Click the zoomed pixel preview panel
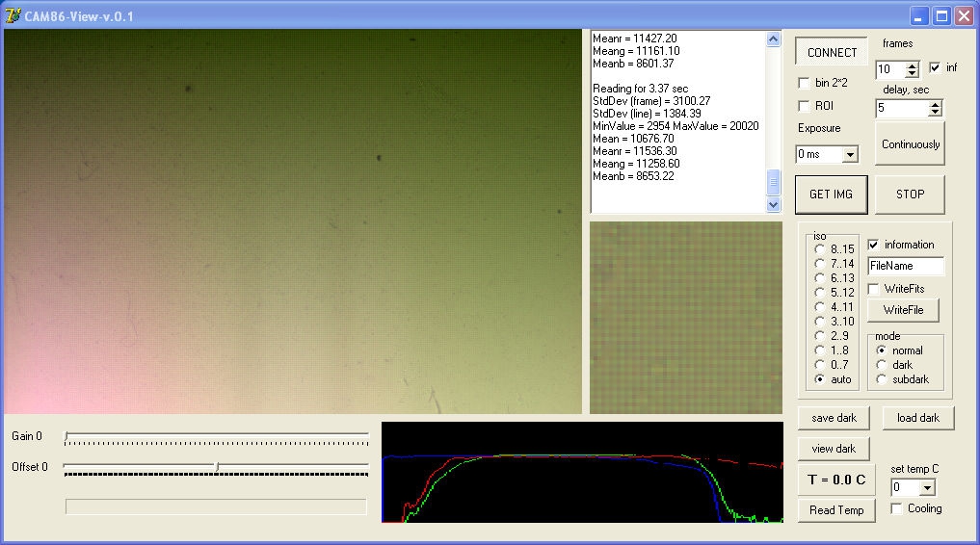 [x=686, y=318]
